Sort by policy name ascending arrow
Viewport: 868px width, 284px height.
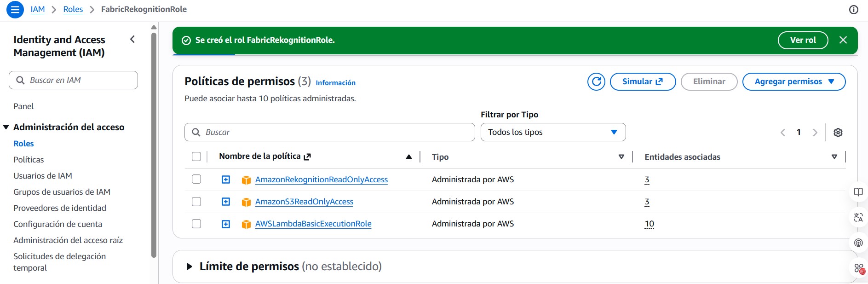point(409,157)
